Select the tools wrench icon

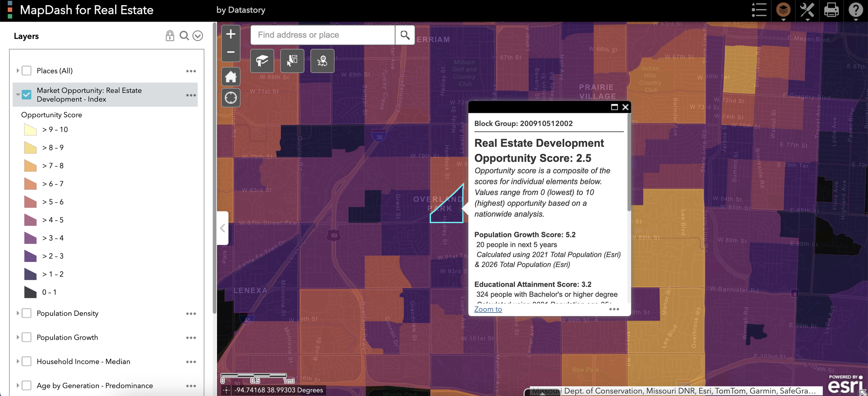[x=807, y=10]
